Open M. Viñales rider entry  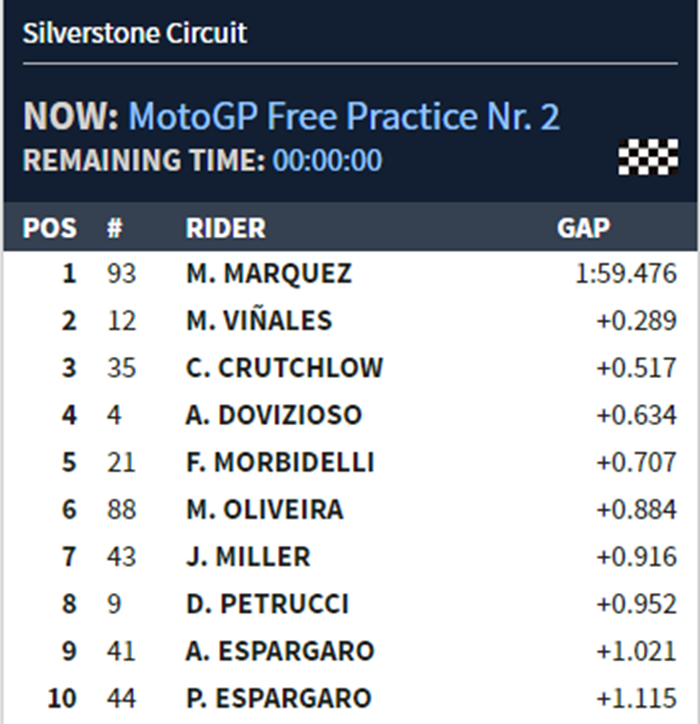tap(259, 321)
